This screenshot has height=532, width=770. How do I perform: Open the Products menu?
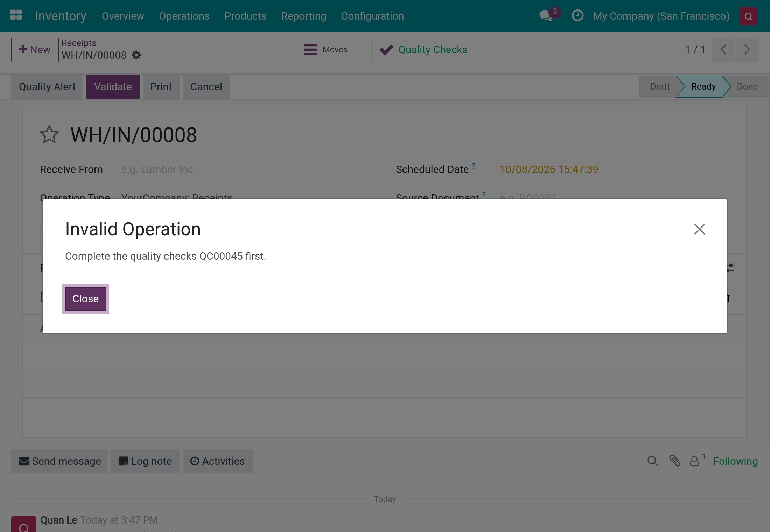click(245, 16)
